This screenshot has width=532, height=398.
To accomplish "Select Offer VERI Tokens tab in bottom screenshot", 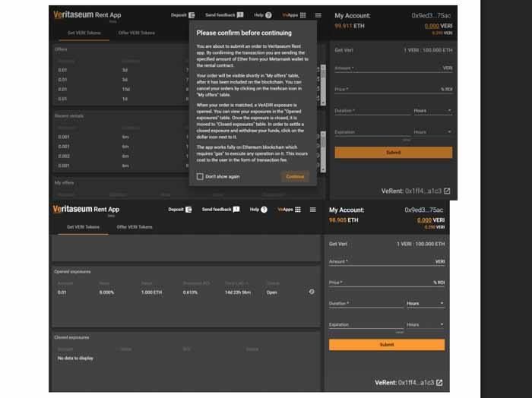I will tap(135, 227).
